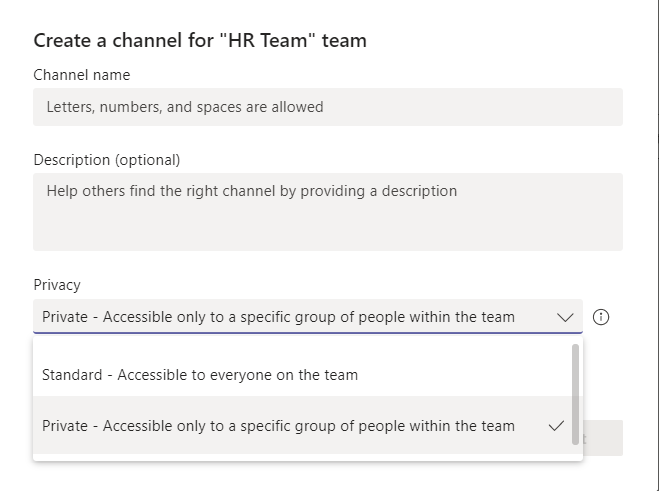659x491 pixels.
Task: Click the selected Private text in Privacy box
Action: pyautogui.click(x=278, y=317)
